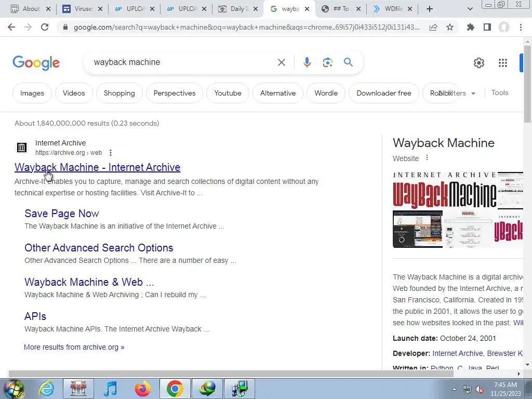Close the wayback Google tab

307,9
